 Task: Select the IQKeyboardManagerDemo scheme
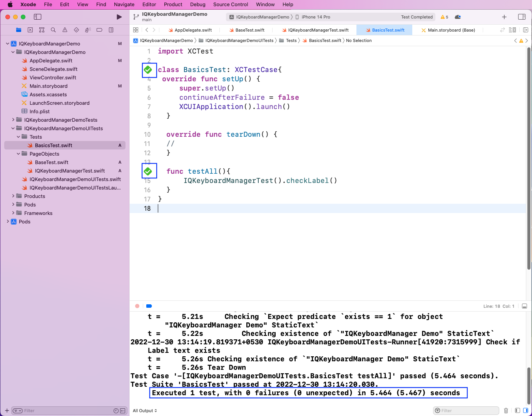coord(259,17)
